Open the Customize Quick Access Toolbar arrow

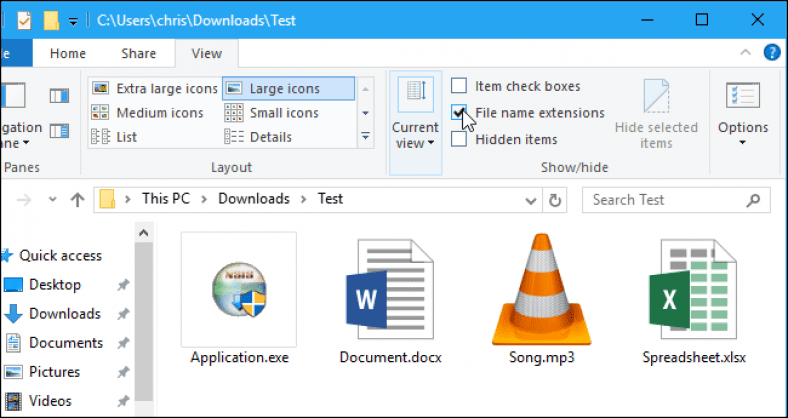pos(73,22)
